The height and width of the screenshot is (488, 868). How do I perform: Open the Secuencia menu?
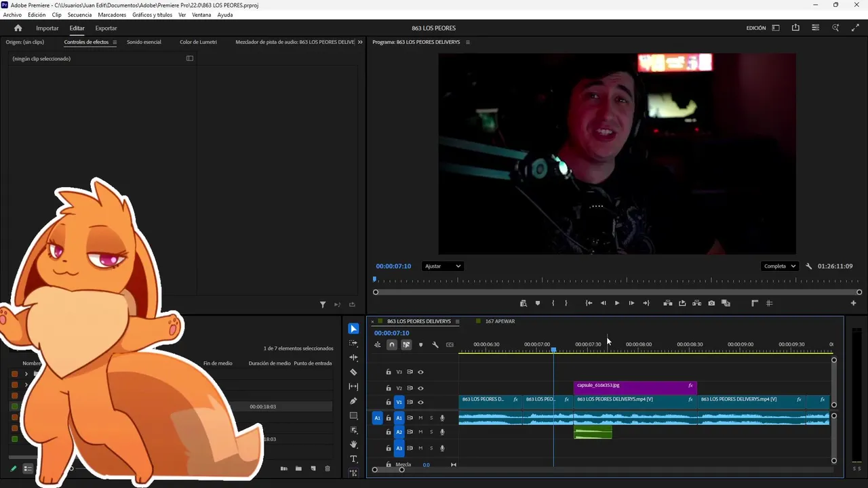79,15
